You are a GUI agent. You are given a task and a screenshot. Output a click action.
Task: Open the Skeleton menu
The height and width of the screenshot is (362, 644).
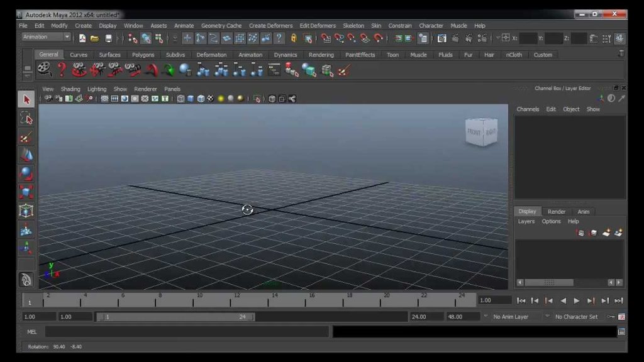pos(353,25)
